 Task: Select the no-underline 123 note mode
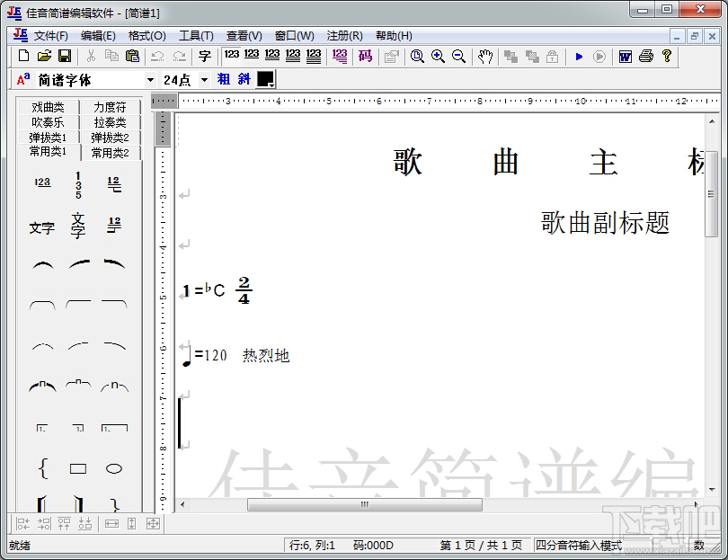(231, 56)
